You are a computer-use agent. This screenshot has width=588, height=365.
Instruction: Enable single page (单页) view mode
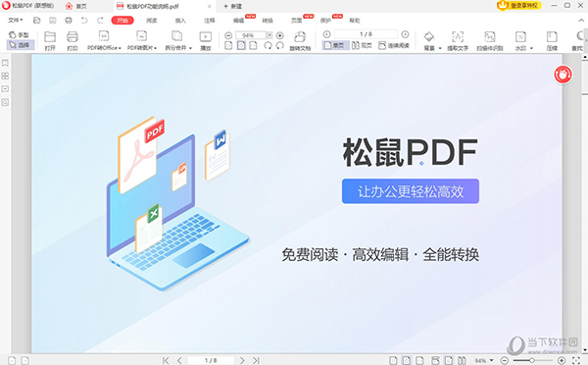pyautogui.click(x=335, y=45)
